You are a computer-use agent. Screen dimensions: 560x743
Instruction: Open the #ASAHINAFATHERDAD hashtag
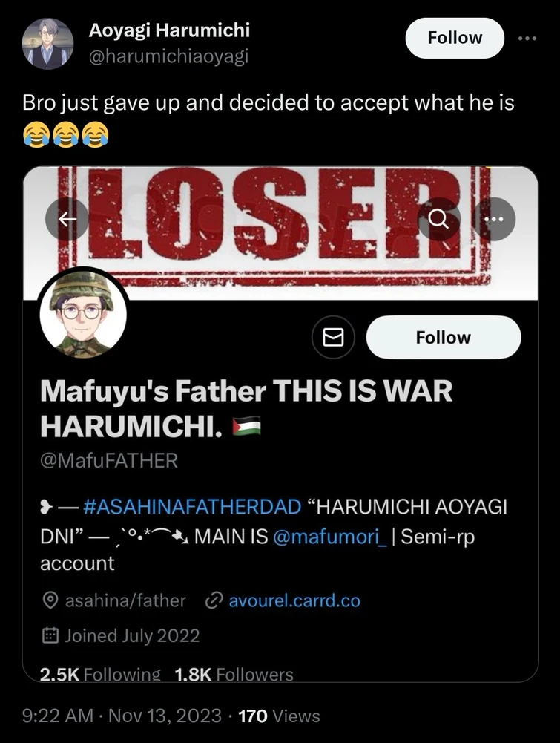click(x=192, y=506)
